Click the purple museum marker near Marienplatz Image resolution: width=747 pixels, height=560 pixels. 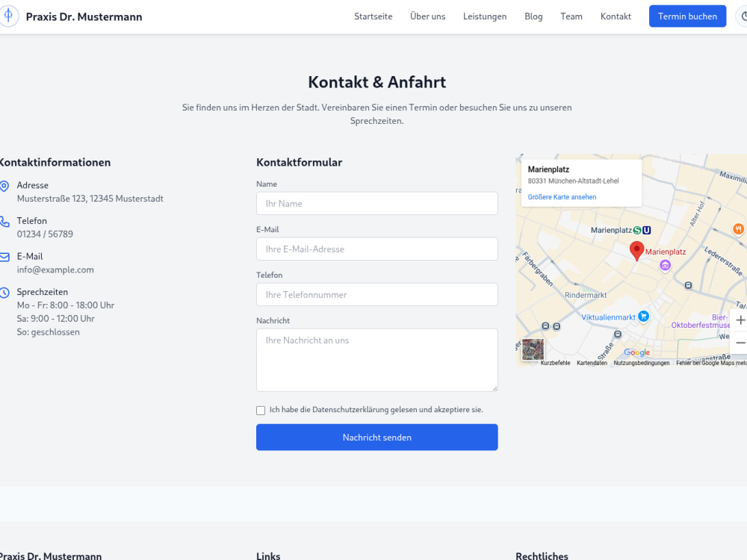(x=665, y=265)
